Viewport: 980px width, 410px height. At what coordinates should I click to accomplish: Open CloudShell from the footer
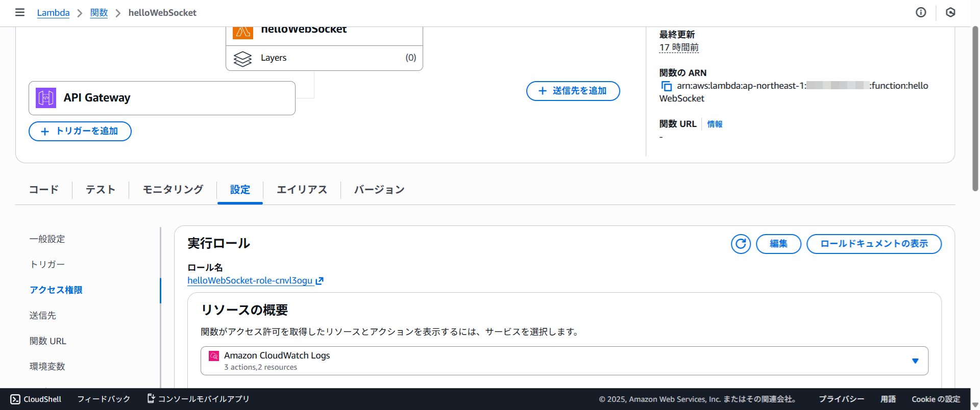(36, 399)
